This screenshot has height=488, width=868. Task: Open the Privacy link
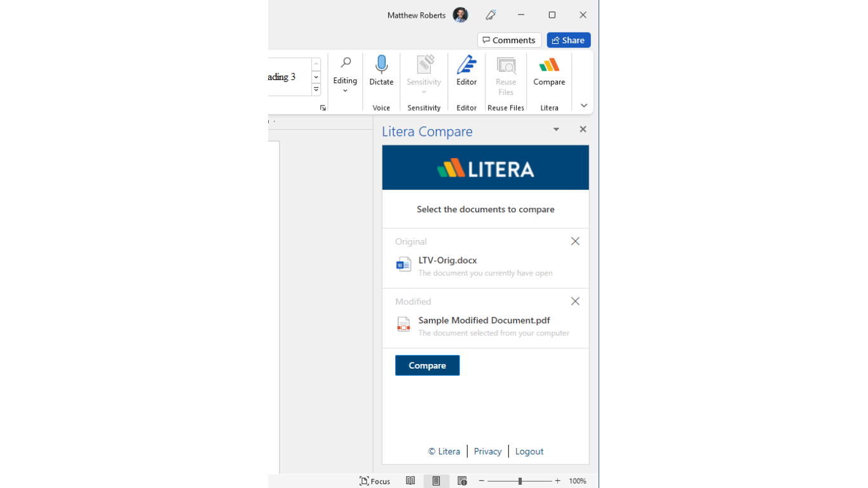coord(487,451)
